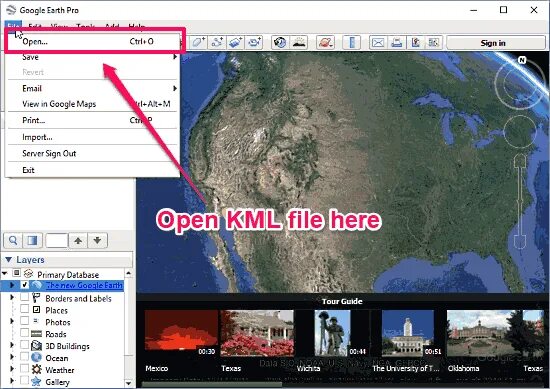This screenshot has height=389, width=550.
Task: Toggle the sunlight across landscape icon
Action: pos(299,42)
